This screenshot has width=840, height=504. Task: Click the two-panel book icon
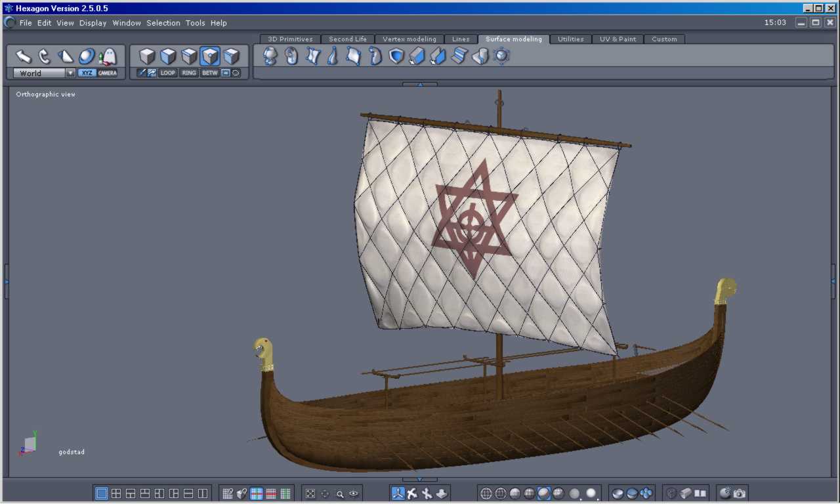[700, 493]
